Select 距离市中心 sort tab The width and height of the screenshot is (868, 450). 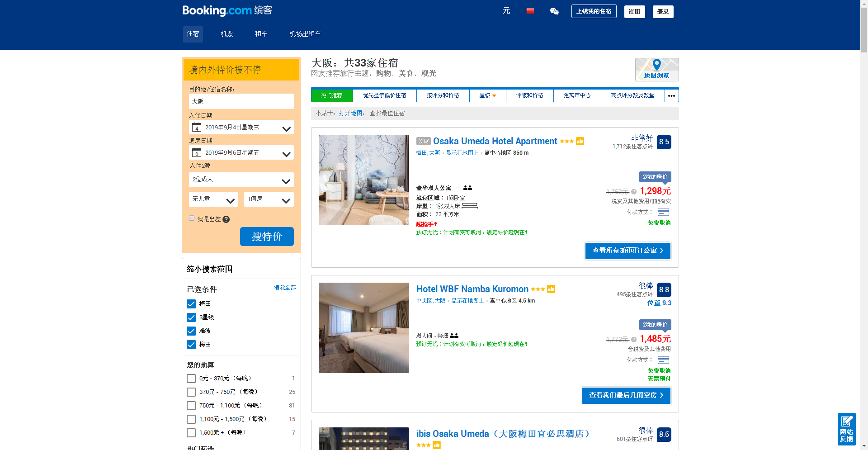[577, 95]
